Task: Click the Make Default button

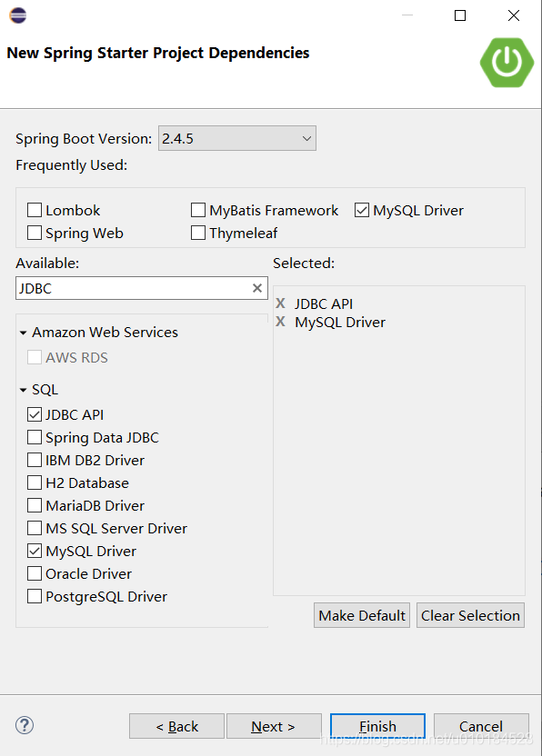Action: coord(361,615)
